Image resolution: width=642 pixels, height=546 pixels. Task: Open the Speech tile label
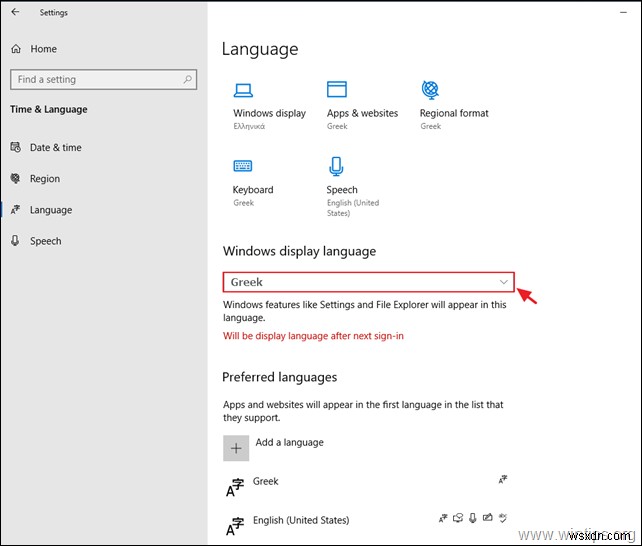(342, 190)
